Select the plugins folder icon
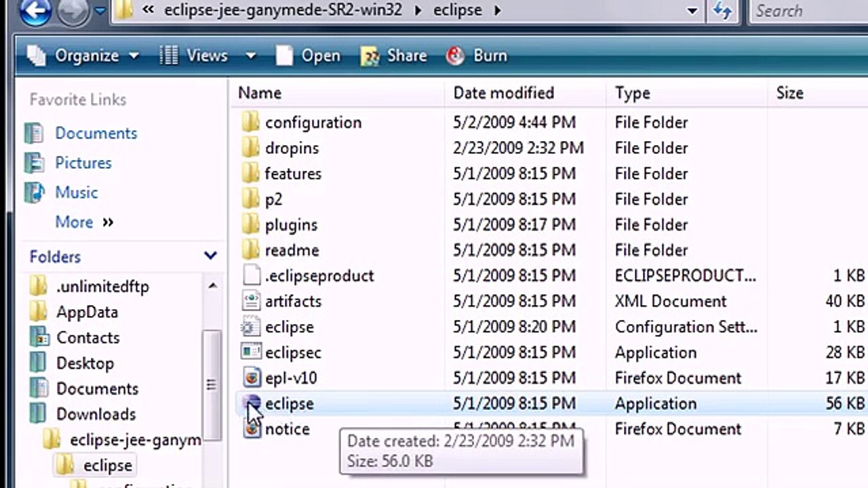 pyautogui.click(x=251, y=224)
